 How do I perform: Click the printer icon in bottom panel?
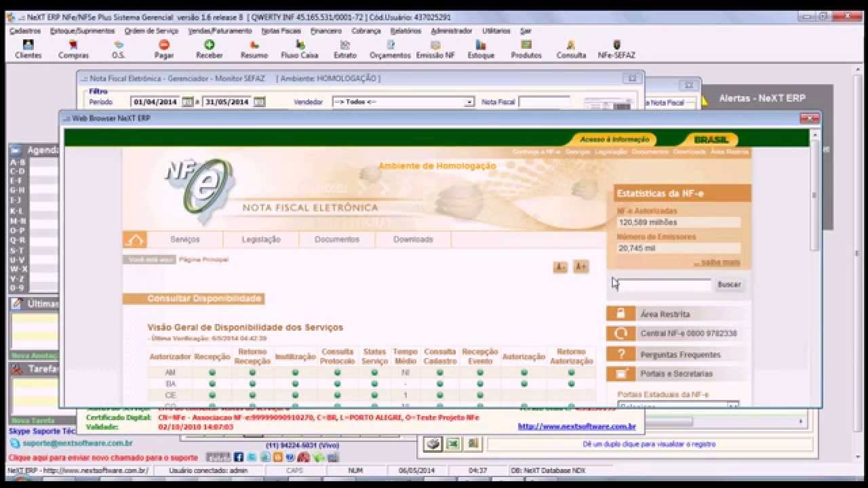click(433, 444)
